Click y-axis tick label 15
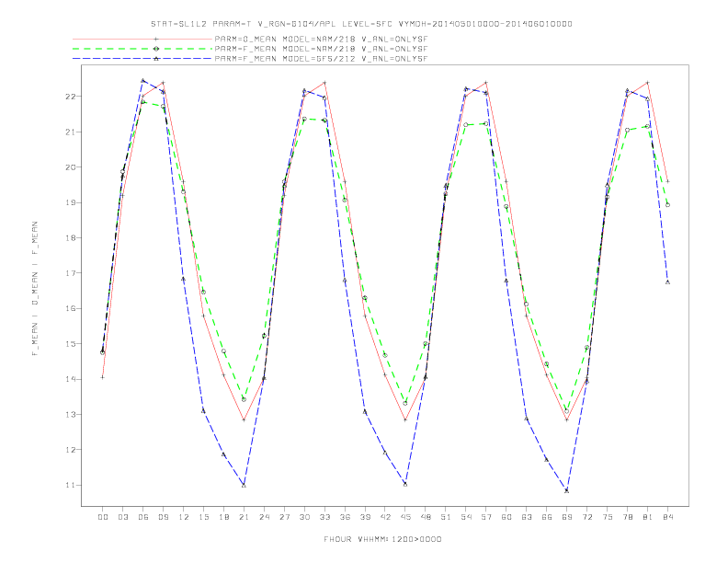The height and width of the screenshot is (563, 728). coord(70,344)
